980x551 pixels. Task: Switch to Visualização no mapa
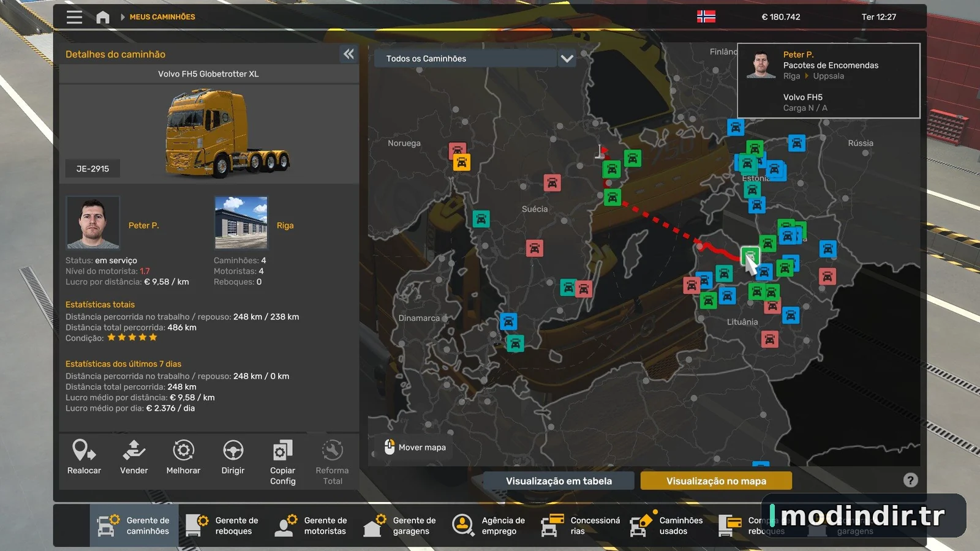tap(716, 481)
